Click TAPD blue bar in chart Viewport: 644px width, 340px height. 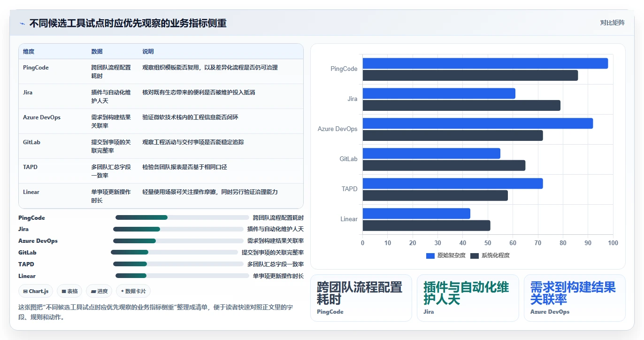click(x=453, y=184)
